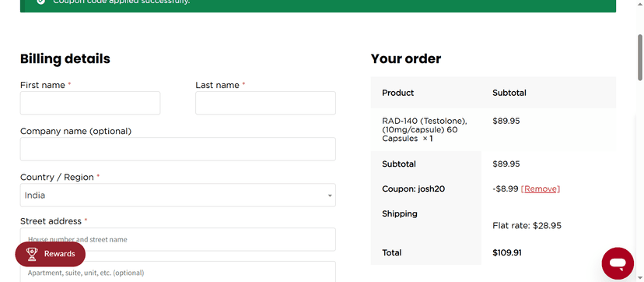Focus the First name field
The height and width of the screenshot is (282, 644).
tap(90, 103)
